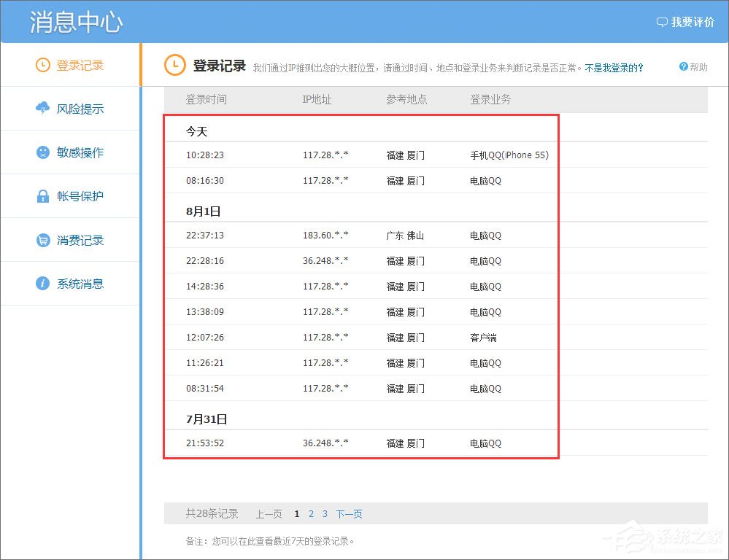
Task: Select the 登录记录 clock icon in sidebar
Action: [42, 65]
